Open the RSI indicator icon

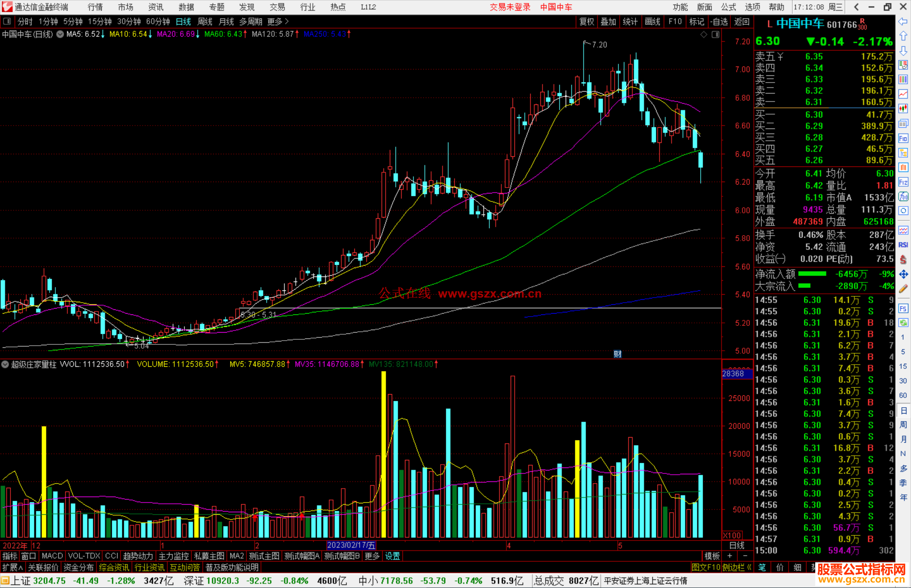pos(903,245)
